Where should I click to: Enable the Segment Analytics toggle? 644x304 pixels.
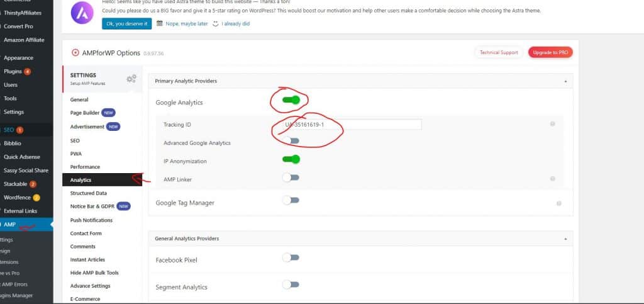pos(291,284)
